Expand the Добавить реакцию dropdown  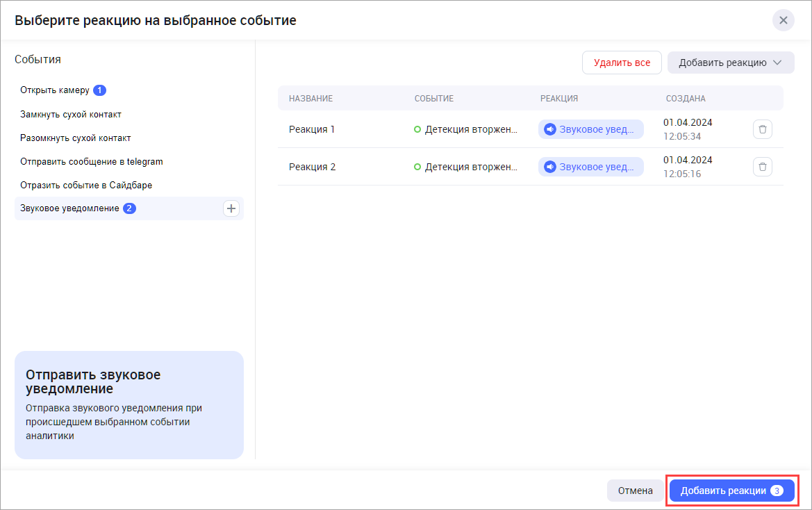[730, 63]
